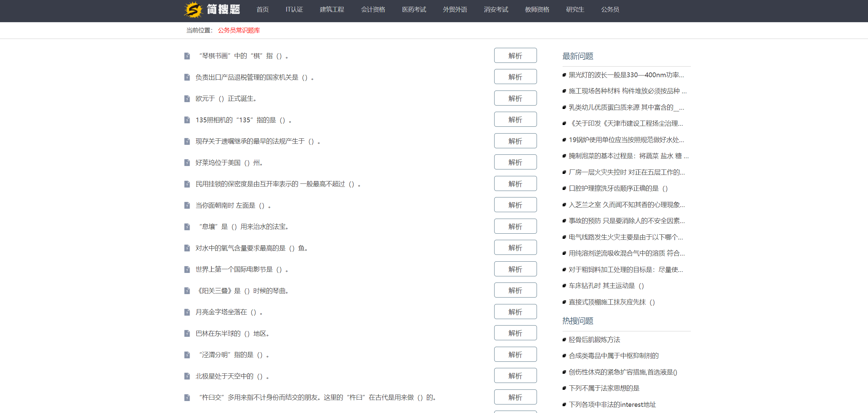This screenshot has width=868, height=413.
Task: Click the document icon next to the 阳关三叠 question
Action: click(x=187, y=291)
